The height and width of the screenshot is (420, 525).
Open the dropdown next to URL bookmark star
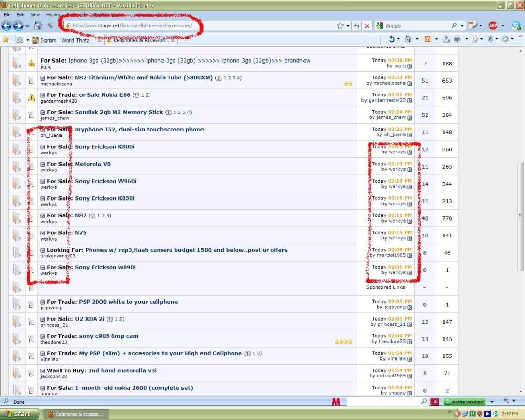coord(348,26)
